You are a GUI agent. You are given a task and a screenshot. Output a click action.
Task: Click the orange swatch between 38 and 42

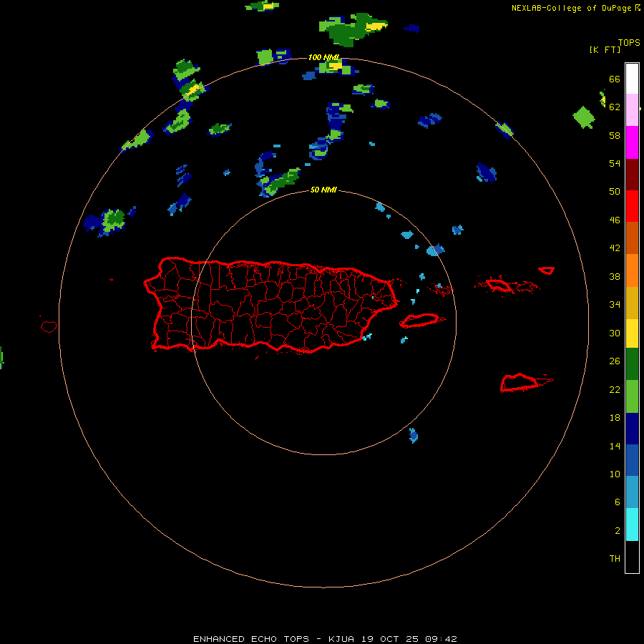point(632,270)
